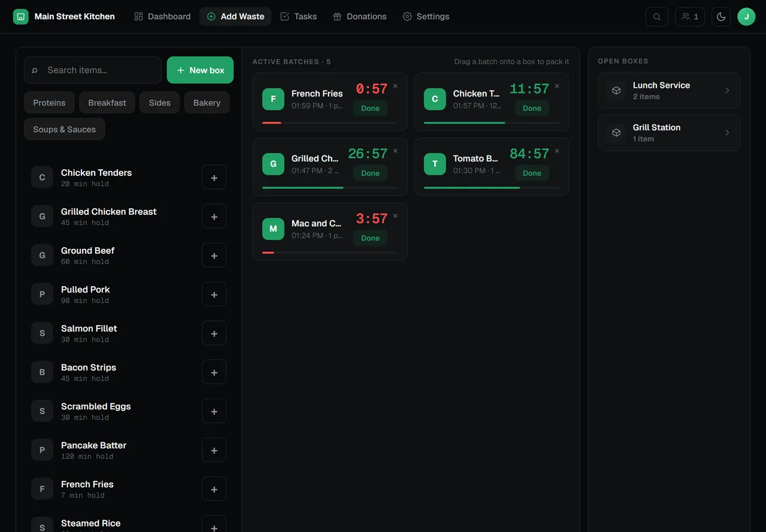Viewport: 766px width, 532px height.
Task: Switch to the Donations tab
Action: tap(360, 17)
